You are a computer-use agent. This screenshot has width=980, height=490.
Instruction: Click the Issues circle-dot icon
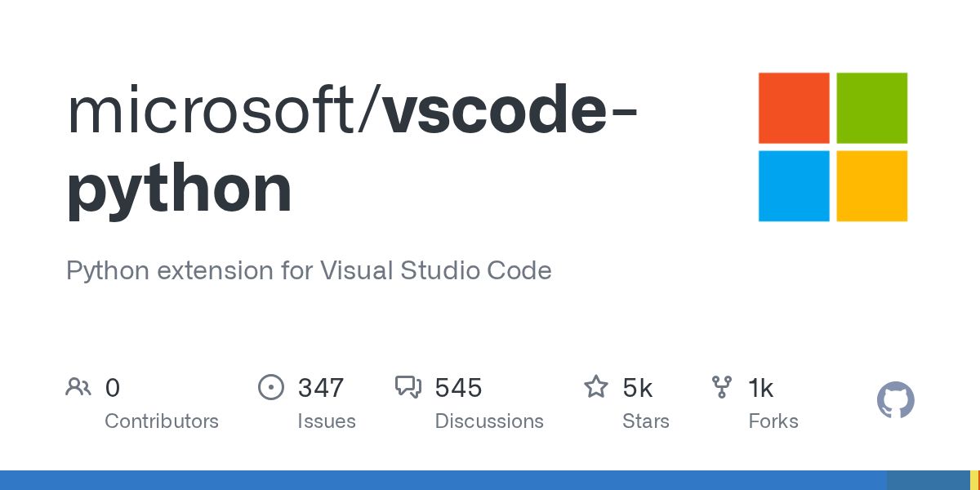tap(270, 387)
